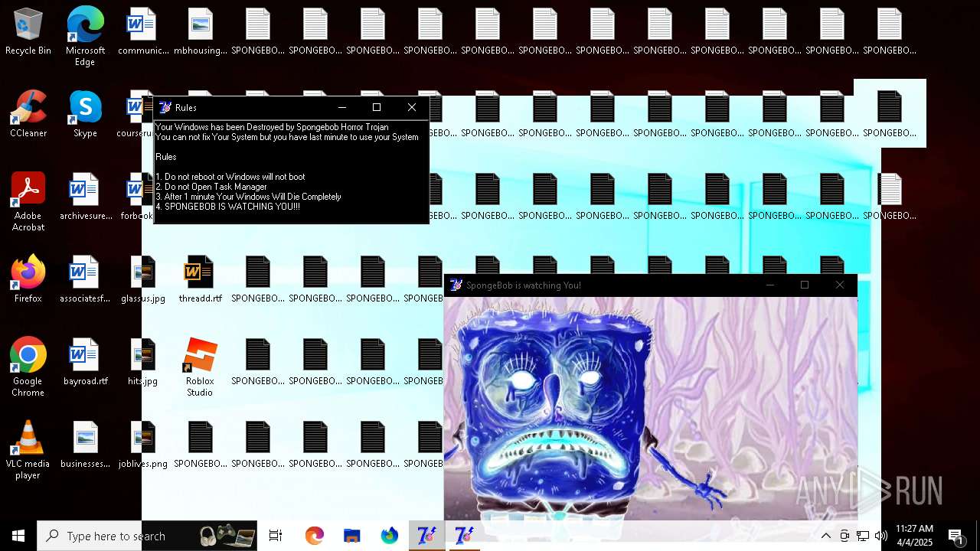Click 'SPONGEBOB IS WATCHING YOU!!!' text line
This screenshot has width=980, height=551.
click(x=227, y=207)
